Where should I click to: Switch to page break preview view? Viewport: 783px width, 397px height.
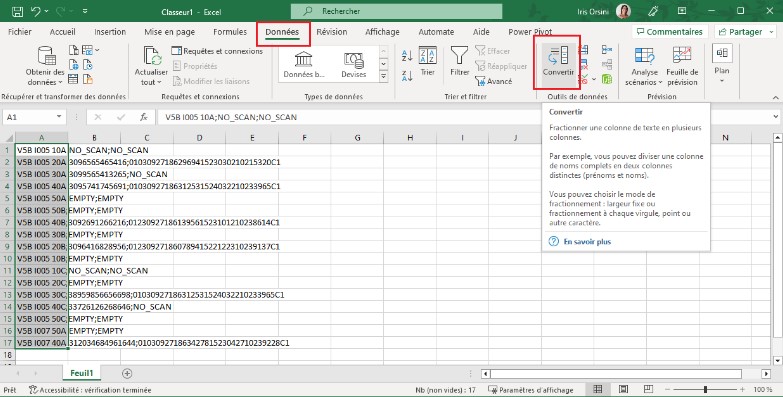click(x=648, y=389)
